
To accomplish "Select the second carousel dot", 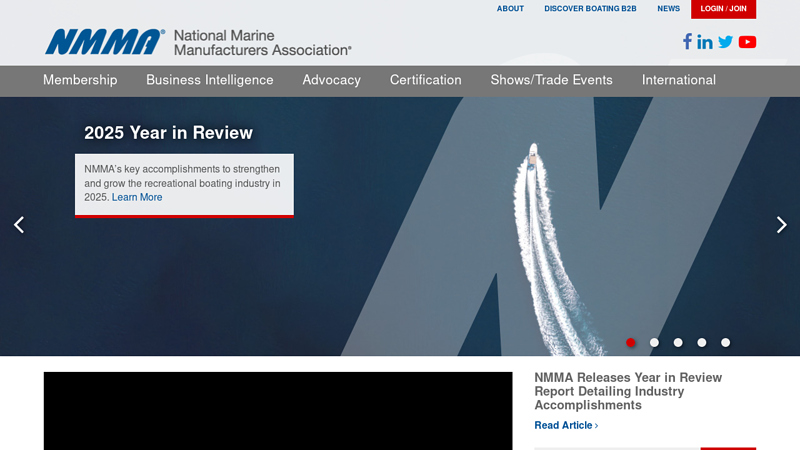I will 654,342.
